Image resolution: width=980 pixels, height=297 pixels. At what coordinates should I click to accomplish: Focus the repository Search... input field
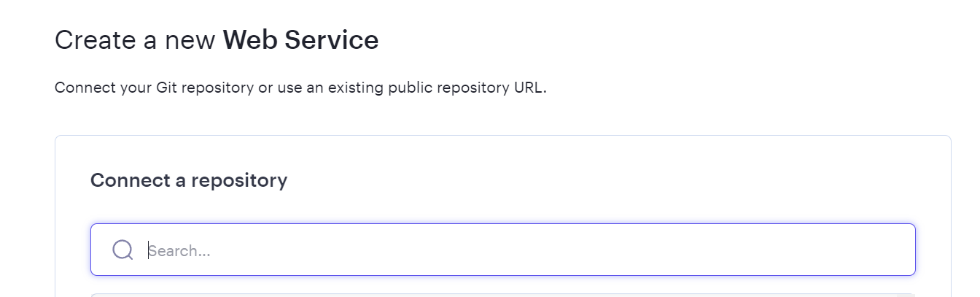[510, 250]
